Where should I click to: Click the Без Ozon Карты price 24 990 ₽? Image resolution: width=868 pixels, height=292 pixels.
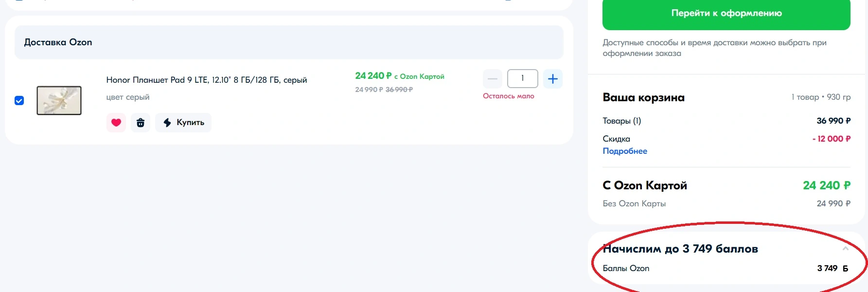(x=833, y=203)
